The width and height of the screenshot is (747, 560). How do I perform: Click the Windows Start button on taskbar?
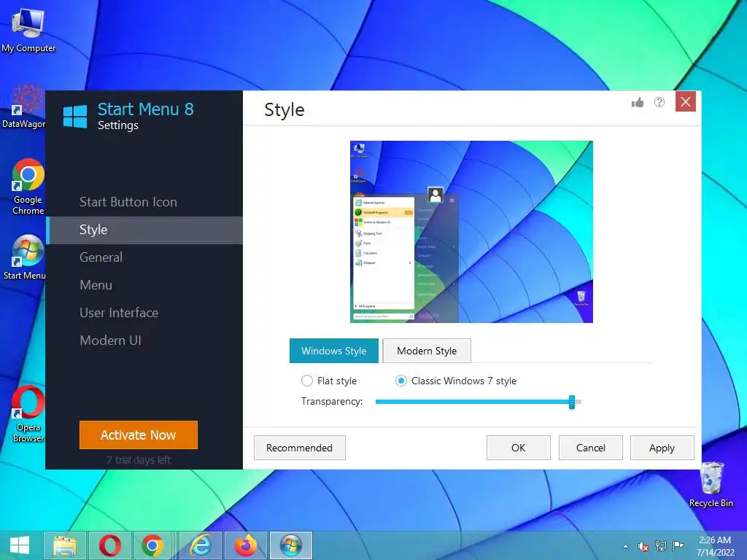point(20,545)
